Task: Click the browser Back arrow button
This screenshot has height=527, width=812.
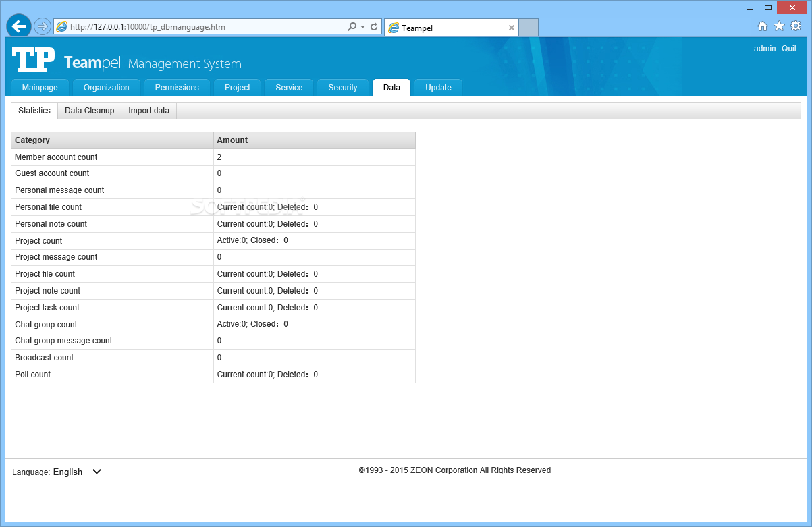Action: point(19,26)
